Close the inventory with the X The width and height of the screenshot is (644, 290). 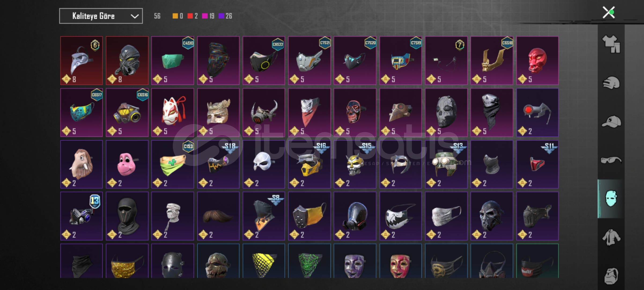[609, 12]
